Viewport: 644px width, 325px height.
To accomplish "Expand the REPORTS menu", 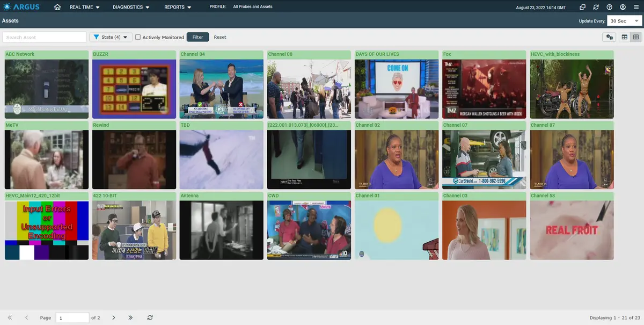I will coord(178,8).
